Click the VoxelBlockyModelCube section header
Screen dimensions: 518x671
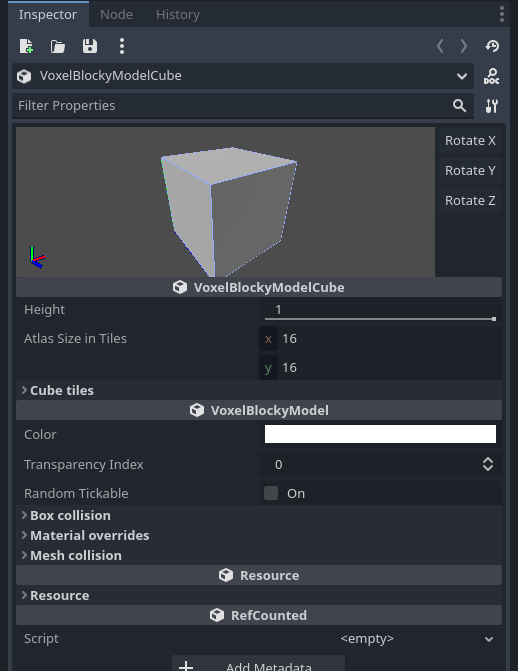click(x=259, y=287)
